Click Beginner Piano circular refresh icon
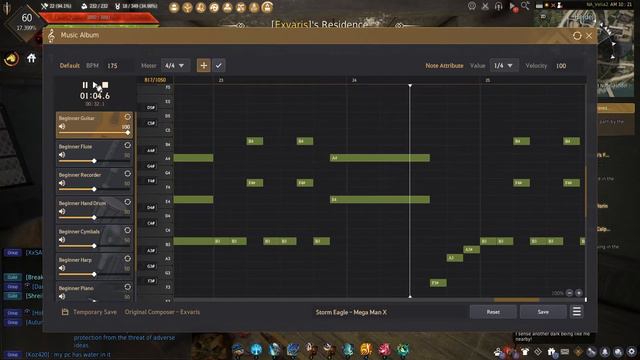The width and height of the screenshot is (640, 360). click(127, 287)
